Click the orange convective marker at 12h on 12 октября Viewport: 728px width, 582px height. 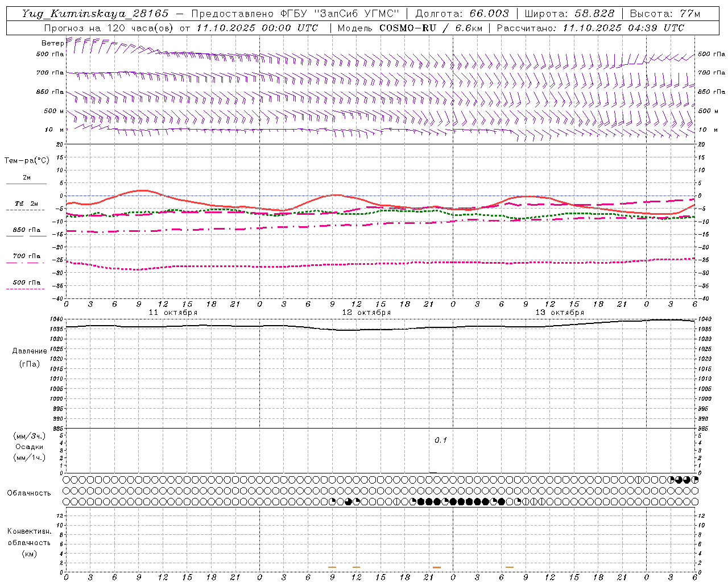click(x=356, y=567)
